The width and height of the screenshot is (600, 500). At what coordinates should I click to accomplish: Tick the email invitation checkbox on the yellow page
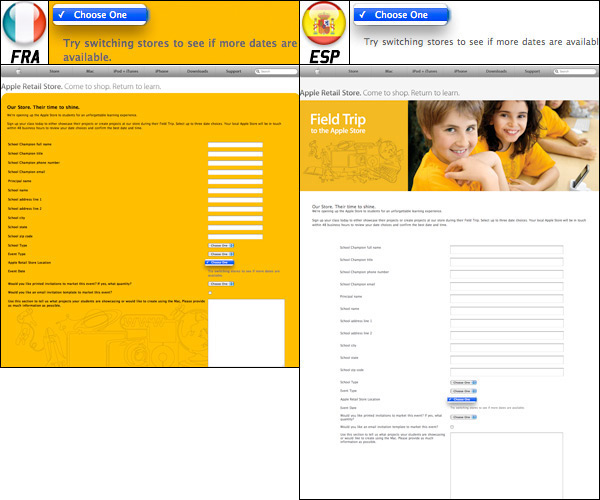click(x=210, y=293)
